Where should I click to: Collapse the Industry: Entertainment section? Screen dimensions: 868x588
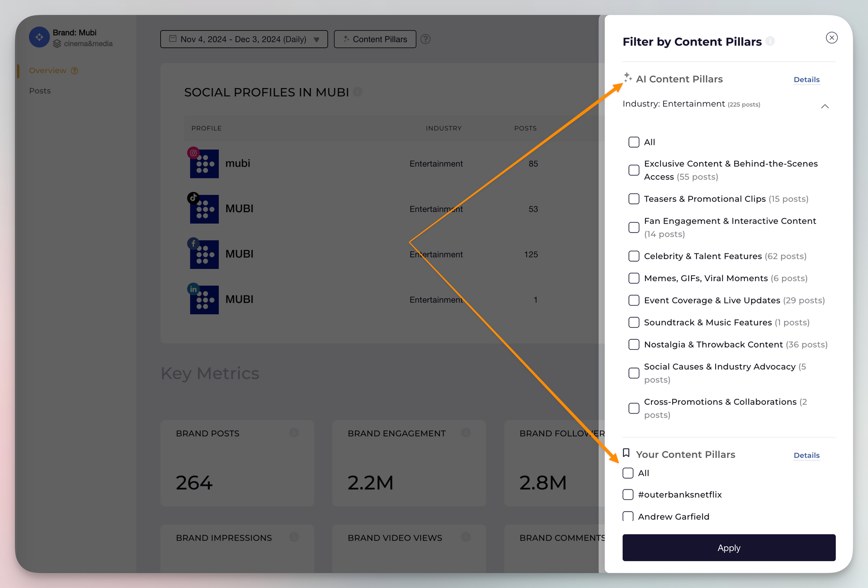[x=825, y=106]
